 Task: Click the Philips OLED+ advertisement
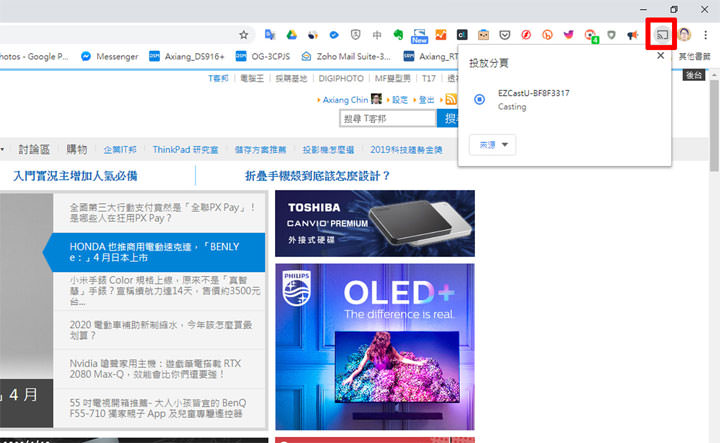pyautogui.click(x=374, y=346)
